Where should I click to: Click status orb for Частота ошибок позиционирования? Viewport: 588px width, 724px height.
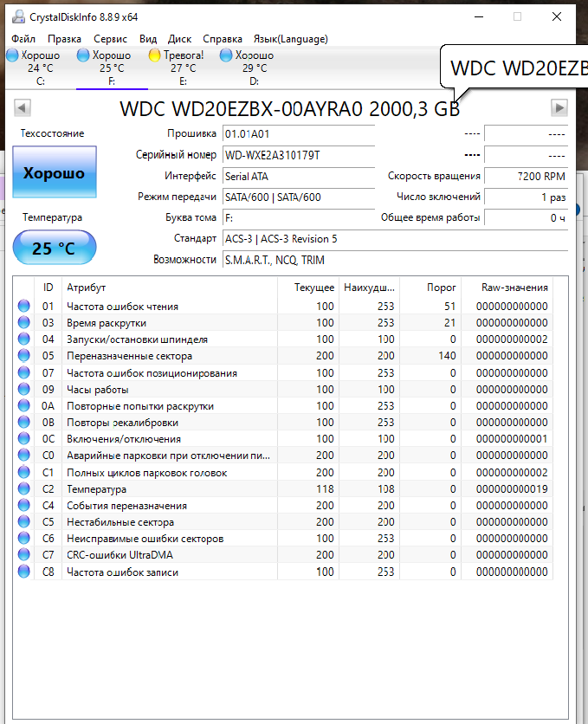tap(24, 372)
